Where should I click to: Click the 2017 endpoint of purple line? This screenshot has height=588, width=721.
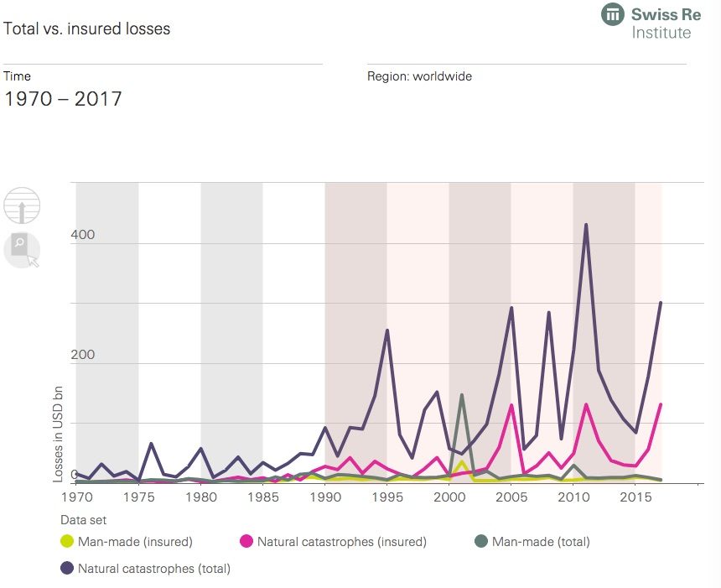pyautogui.click(x=661, y=302)
